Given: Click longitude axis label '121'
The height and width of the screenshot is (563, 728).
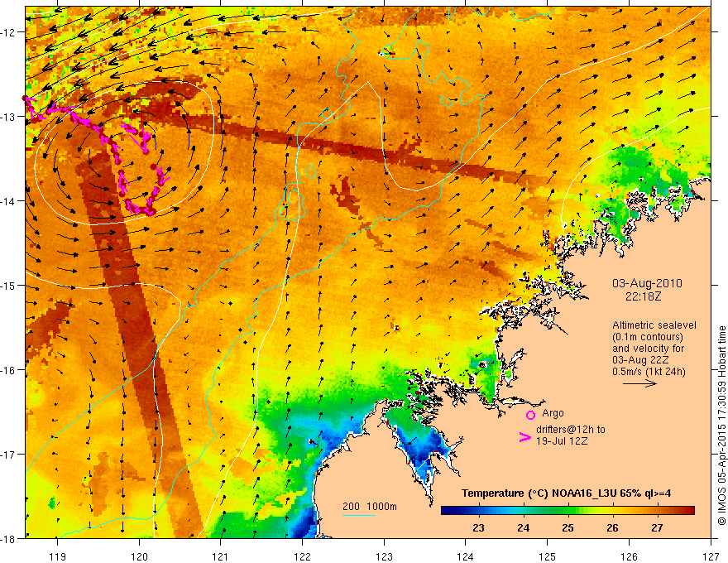Looking at the screenshot, I should coord(221,556).
